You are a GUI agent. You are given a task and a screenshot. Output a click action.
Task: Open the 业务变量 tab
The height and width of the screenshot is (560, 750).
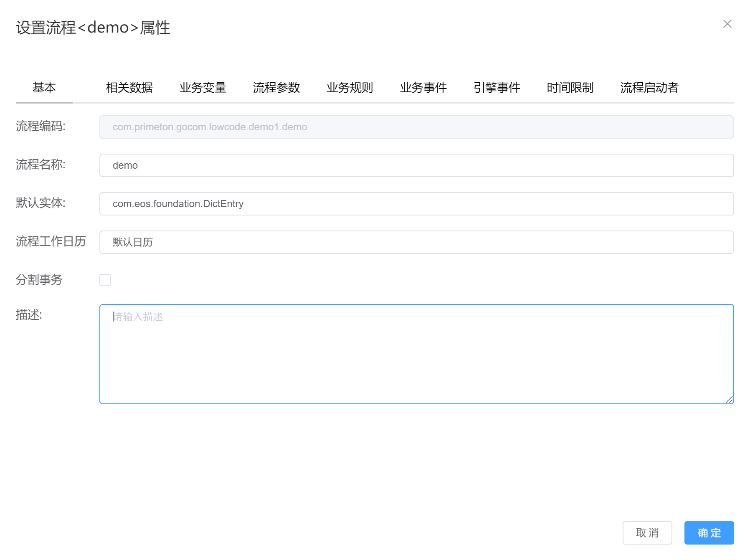pyautogui.click(x=203, y=87)
